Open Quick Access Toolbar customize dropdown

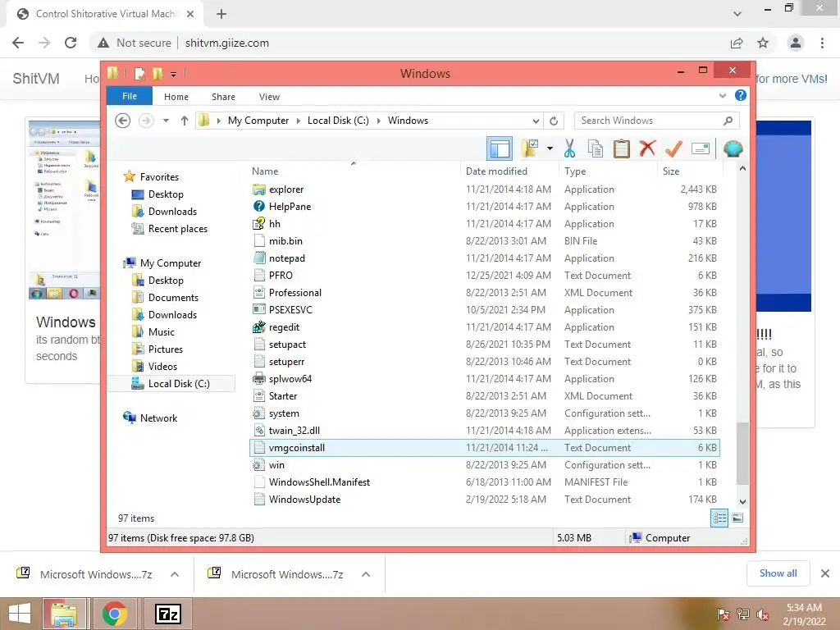pyautogui.click(x=174, y=74)
